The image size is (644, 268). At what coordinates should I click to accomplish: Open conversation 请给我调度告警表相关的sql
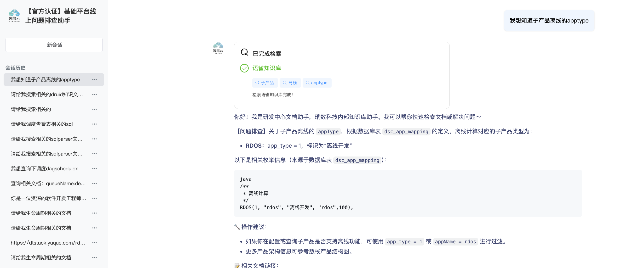click(54, 124)
